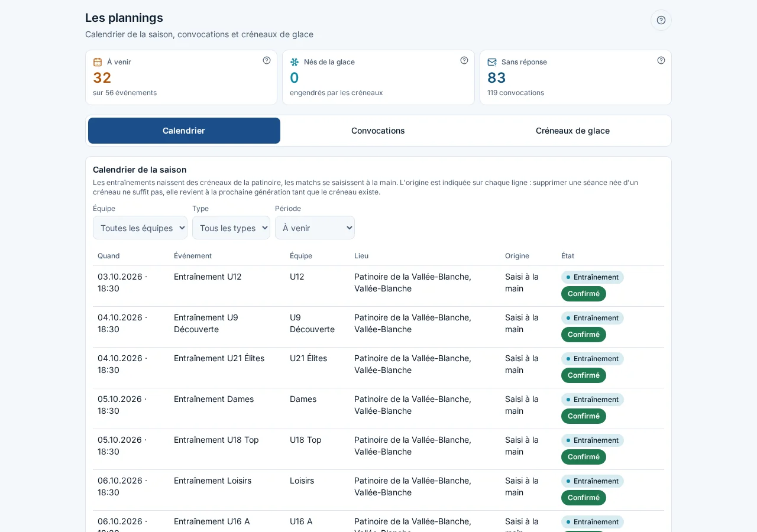Click the Entraînement tag in the Loisirs row

[593, 481]
